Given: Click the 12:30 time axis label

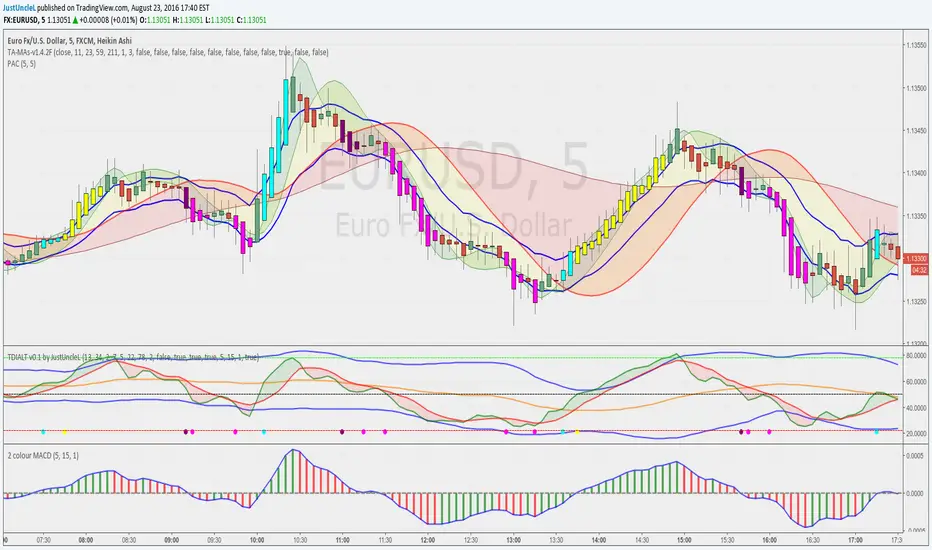Looking at the screenshot, I should point(471,540).
